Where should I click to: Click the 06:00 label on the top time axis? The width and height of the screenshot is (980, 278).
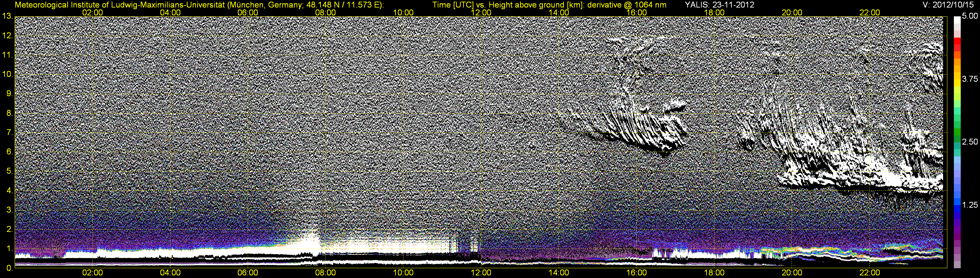[248, 12]
